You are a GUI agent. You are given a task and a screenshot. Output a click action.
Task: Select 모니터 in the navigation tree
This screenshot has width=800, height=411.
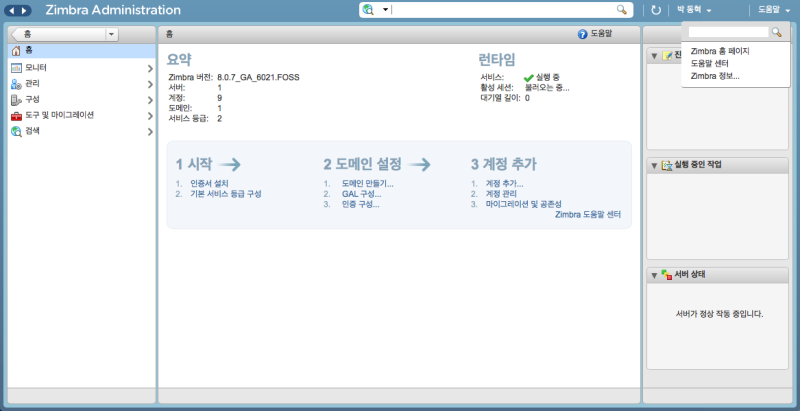click(x=82, y=67)
